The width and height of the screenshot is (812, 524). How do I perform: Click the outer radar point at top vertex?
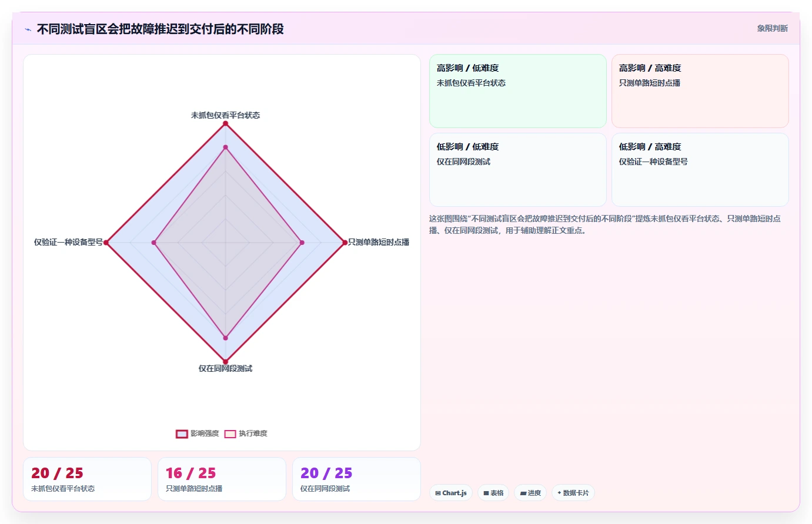[225, 123]
